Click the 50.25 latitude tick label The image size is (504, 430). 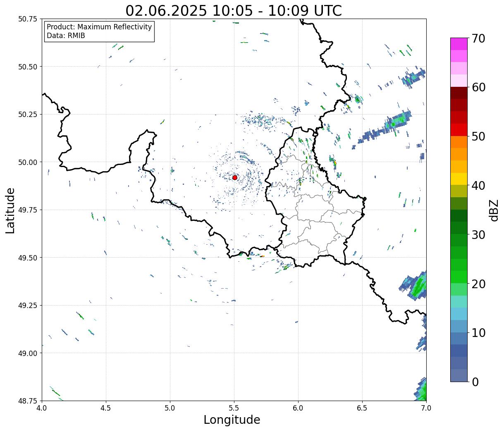point(28,115)
